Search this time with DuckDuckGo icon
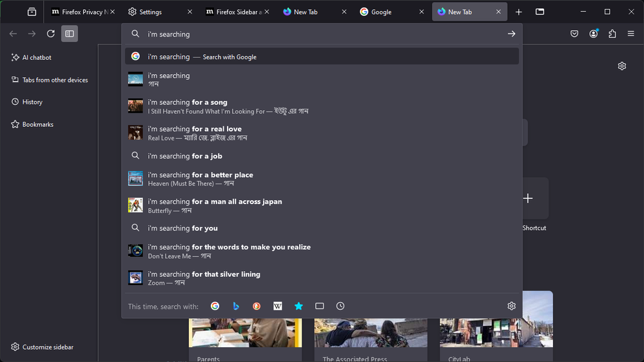 [257, 306]
